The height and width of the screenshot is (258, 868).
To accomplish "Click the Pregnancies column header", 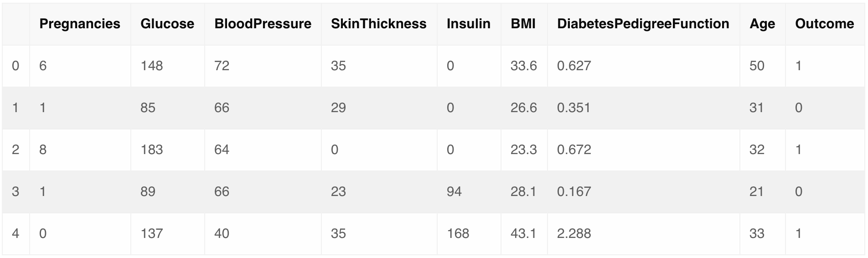I will click(x=80, y=24).
